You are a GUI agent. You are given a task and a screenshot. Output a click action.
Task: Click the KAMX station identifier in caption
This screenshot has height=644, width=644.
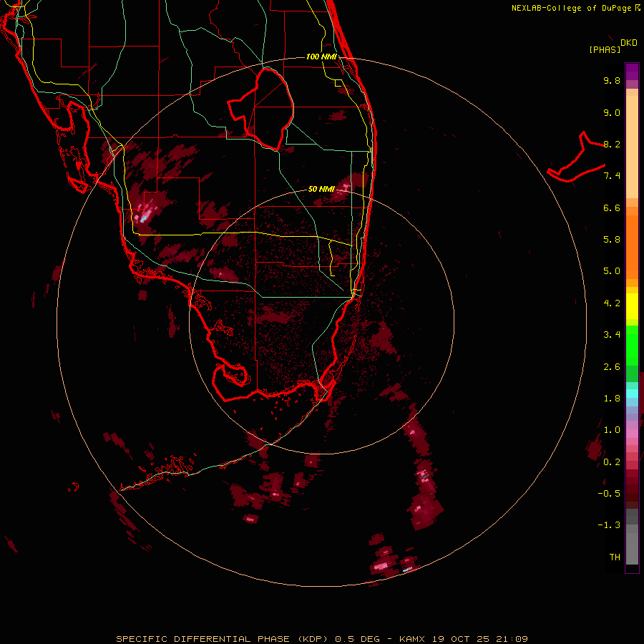coord(412,639)
